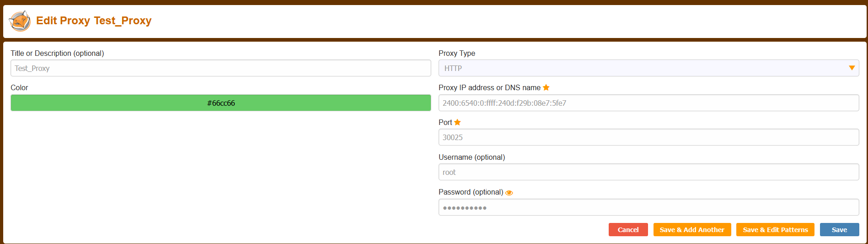The image size is (868, 244).
Task: Click the Proxy IP address input field
Action: pos(648,103)
